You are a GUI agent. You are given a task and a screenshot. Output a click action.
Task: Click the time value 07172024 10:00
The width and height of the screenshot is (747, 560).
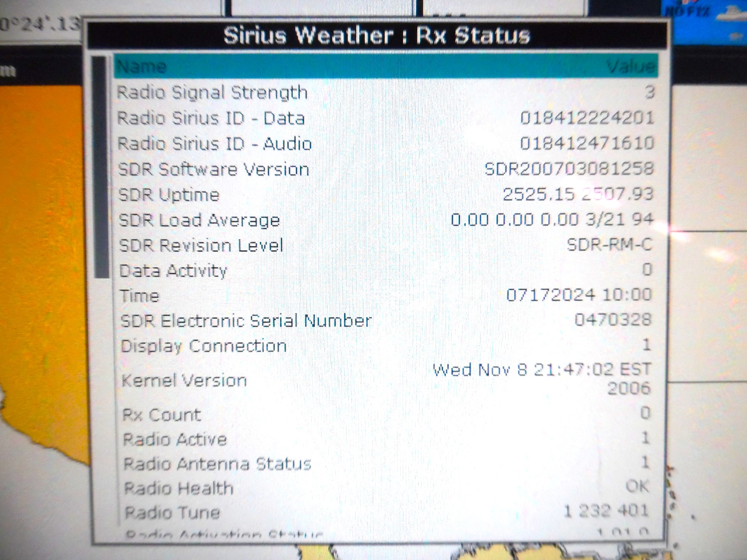(x=579, y=295)
